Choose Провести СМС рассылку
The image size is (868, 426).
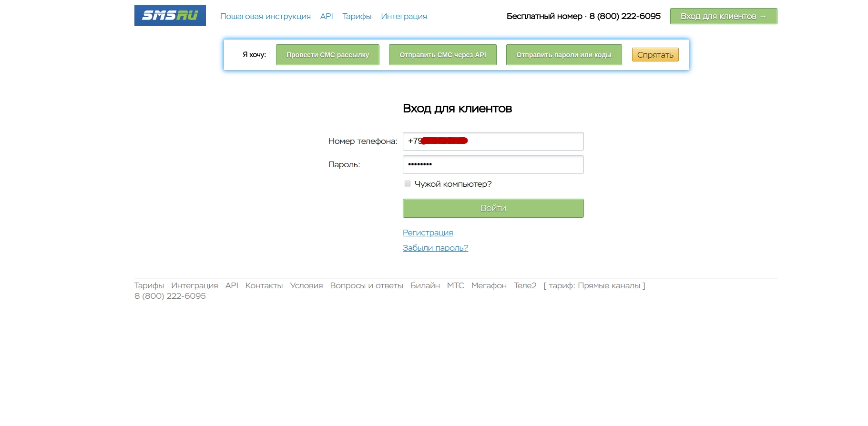coord(327,55)
